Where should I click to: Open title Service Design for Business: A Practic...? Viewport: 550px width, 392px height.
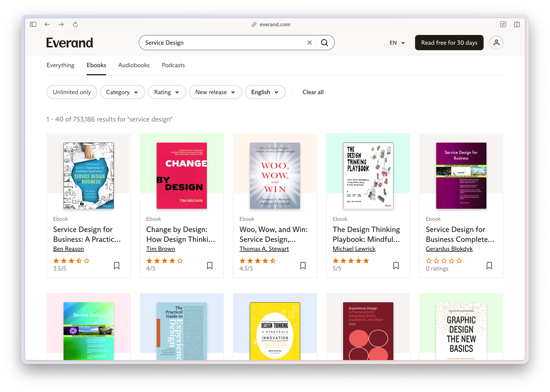[x=87, y=234]
